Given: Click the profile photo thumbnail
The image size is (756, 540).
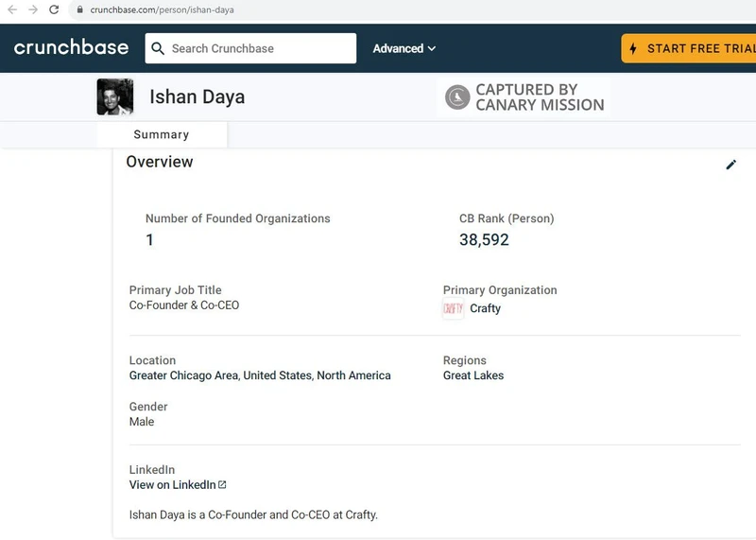Looking at the screenshot, I should 115,97.
